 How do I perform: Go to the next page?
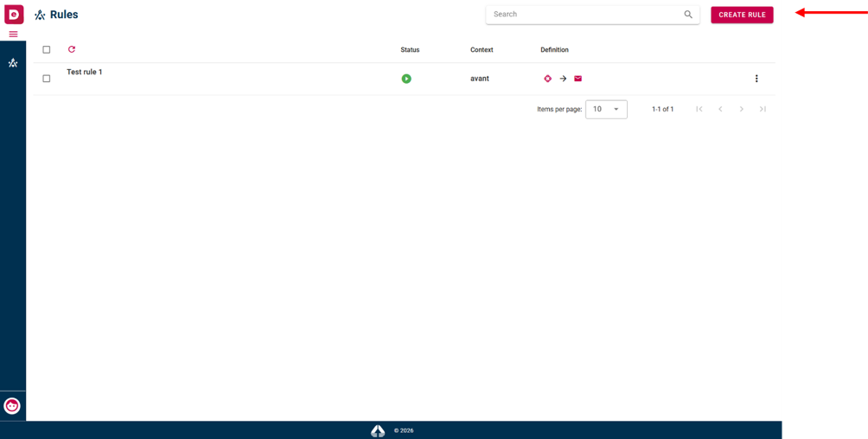[741, 109]
